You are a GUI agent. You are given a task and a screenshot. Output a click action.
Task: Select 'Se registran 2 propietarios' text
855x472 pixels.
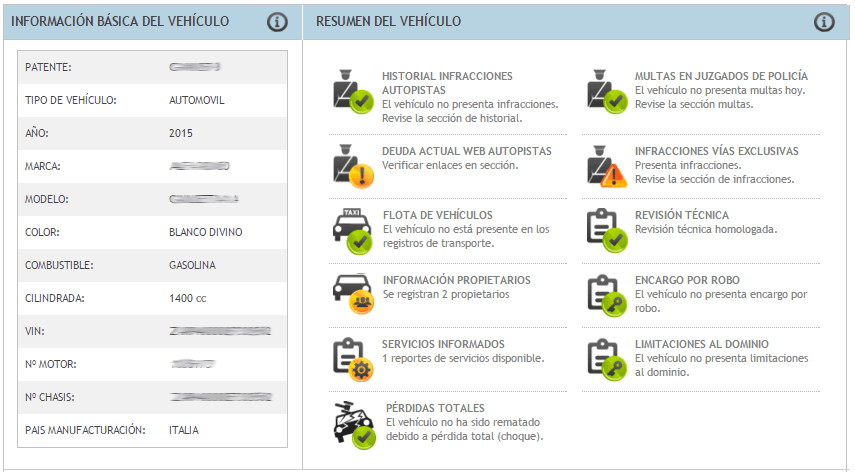click(x=446, y=294)
